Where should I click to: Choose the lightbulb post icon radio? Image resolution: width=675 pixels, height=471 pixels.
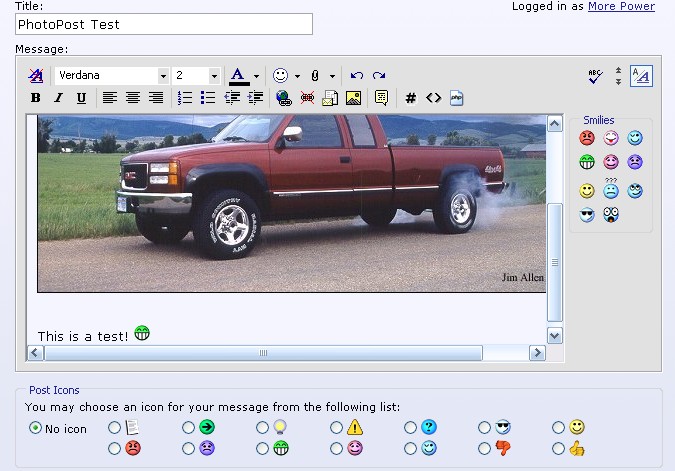[263, 428]
